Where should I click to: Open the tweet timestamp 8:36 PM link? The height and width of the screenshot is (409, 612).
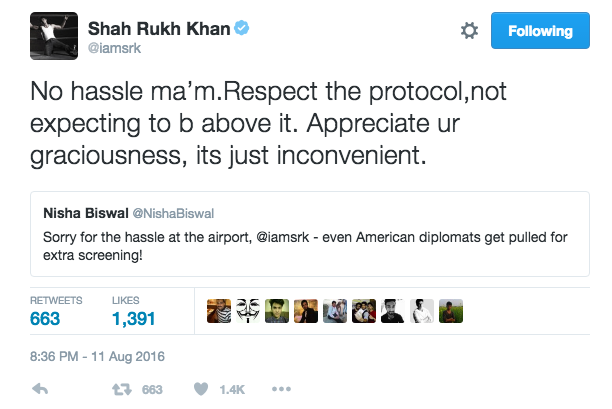[98, 356]
